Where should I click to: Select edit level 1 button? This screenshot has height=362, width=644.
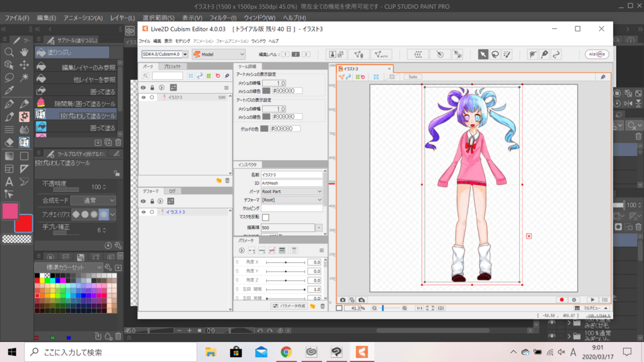(x=285, y=54)
